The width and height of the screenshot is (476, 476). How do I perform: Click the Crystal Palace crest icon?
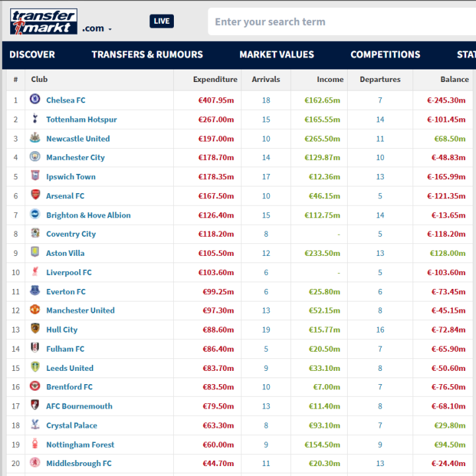point(35,424)
